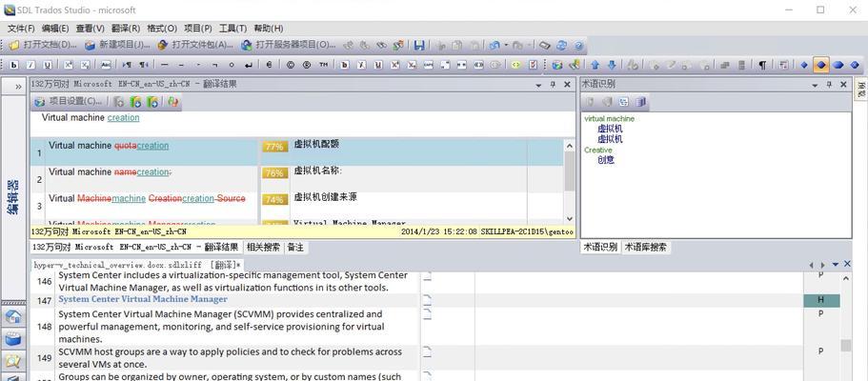This screenshot has height=381, width=868.
Task: Click the blue question mark help icon
Action: click(578, 46)
